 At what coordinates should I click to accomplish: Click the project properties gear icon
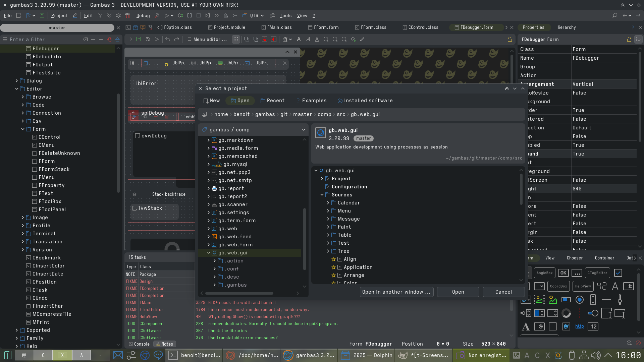[x=118, y=16]
